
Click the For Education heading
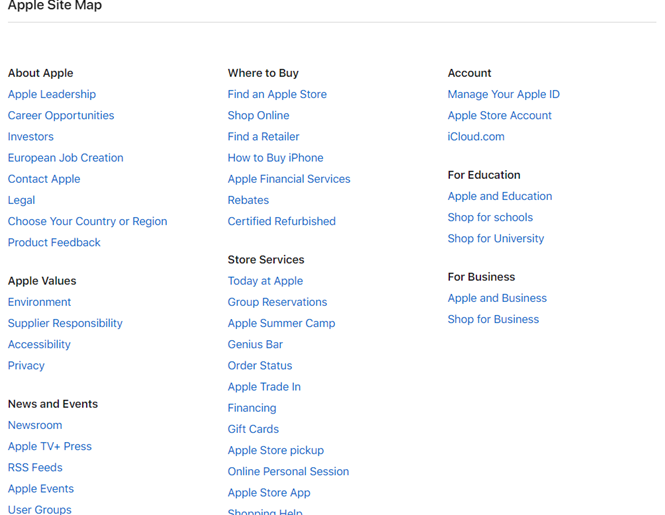(x=484, y=175)
